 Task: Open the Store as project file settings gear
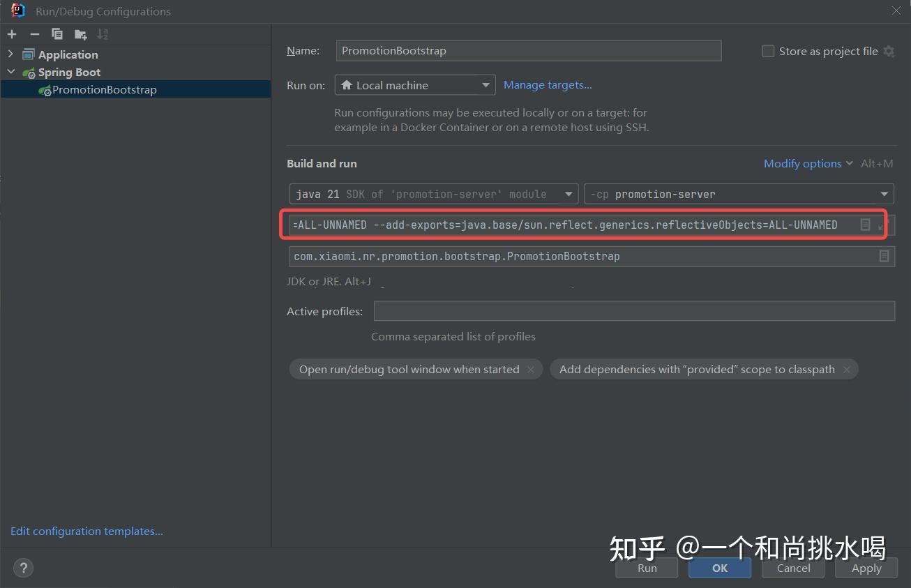pos(889,51)
